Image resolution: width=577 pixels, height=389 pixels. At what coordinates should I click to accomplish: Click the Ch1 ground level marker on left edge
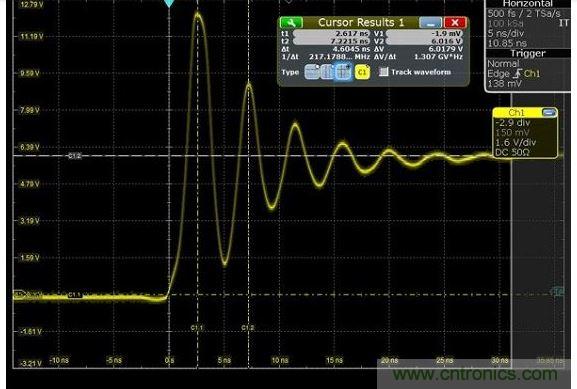pyautogui.click(x=19, y=294)
